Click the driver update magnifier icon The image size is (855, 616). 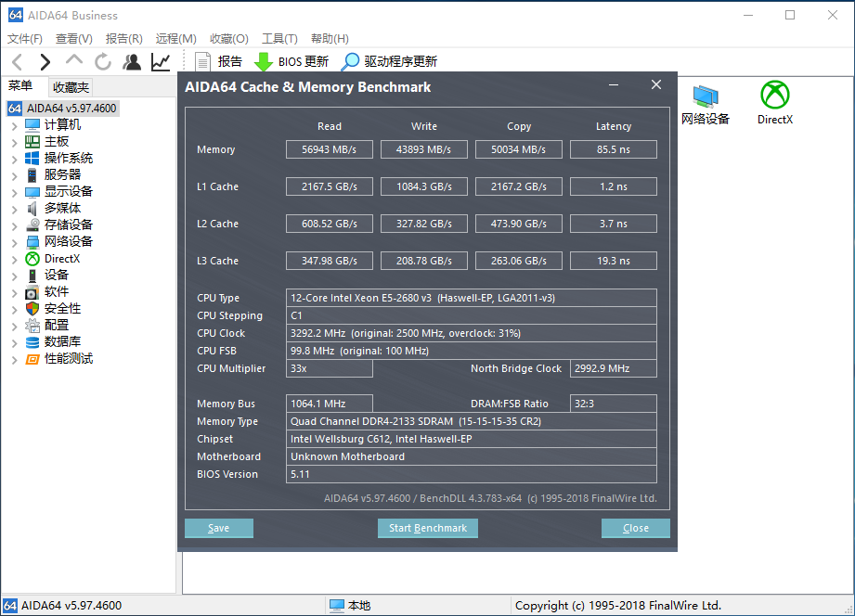coord(350,61)
